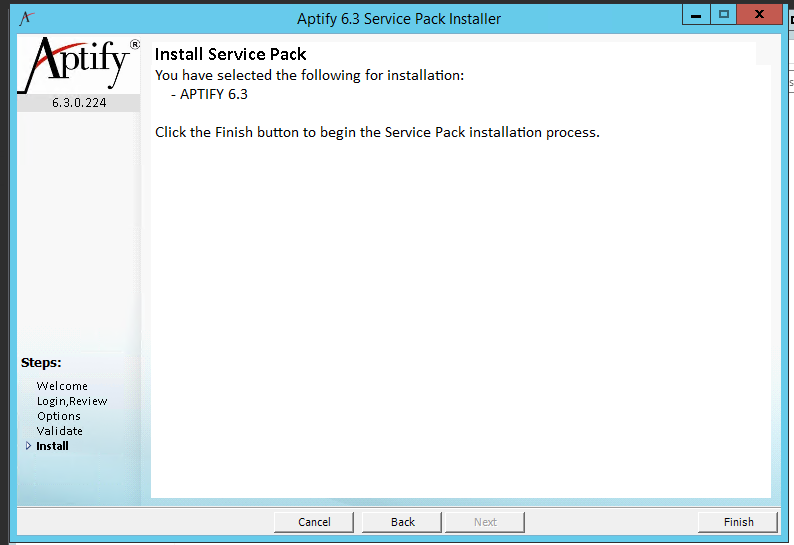The width and height of the screenshot is (794, 545).
Task: Click the version number 6.3.0.224
Action: coord(79,103)
